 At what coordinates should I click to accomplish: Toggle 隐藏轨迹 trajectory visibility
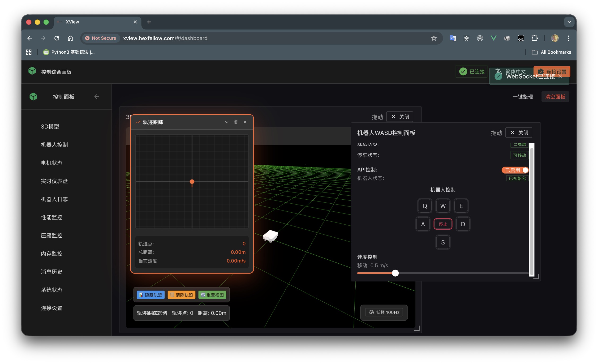coord(151,295)
